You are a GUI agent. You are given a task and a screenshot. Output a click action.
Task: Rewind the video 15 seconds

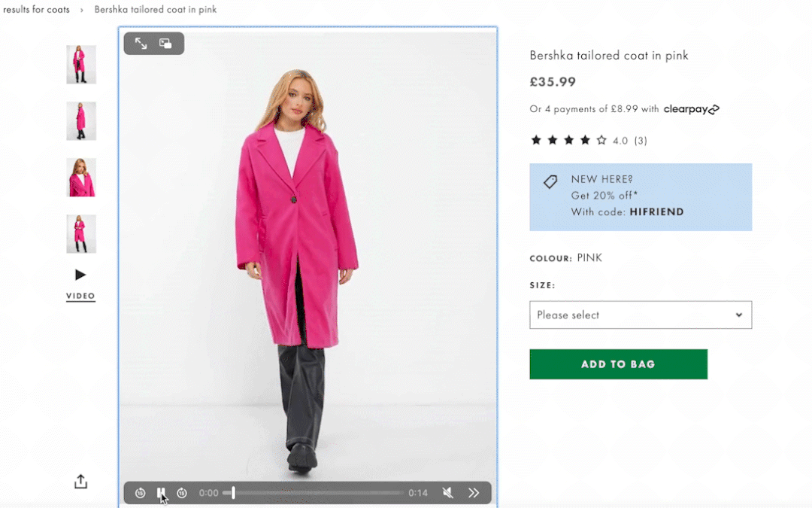140,493
